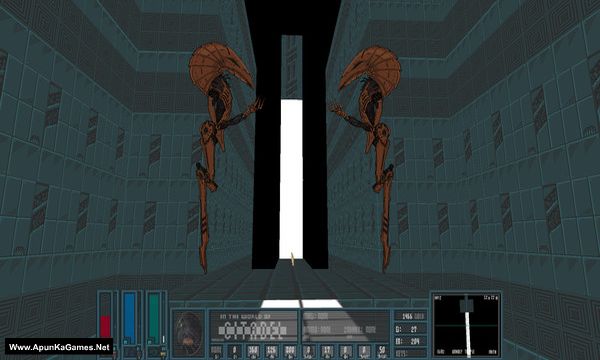The width and height of the screenshot is (600, 360).
Task: Click the 12 x 12 minimap size label
Action: click(x=490, y=297)
